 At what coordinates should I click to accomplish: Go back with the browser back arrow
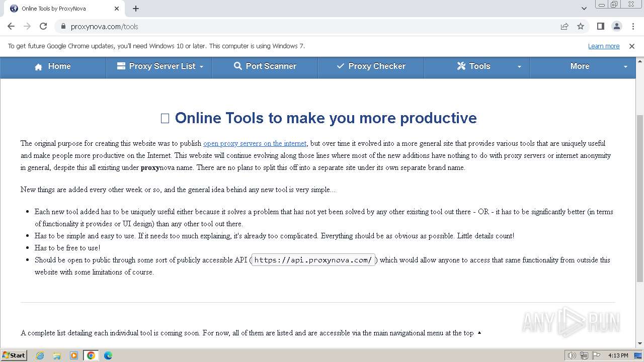coord(11,26)
